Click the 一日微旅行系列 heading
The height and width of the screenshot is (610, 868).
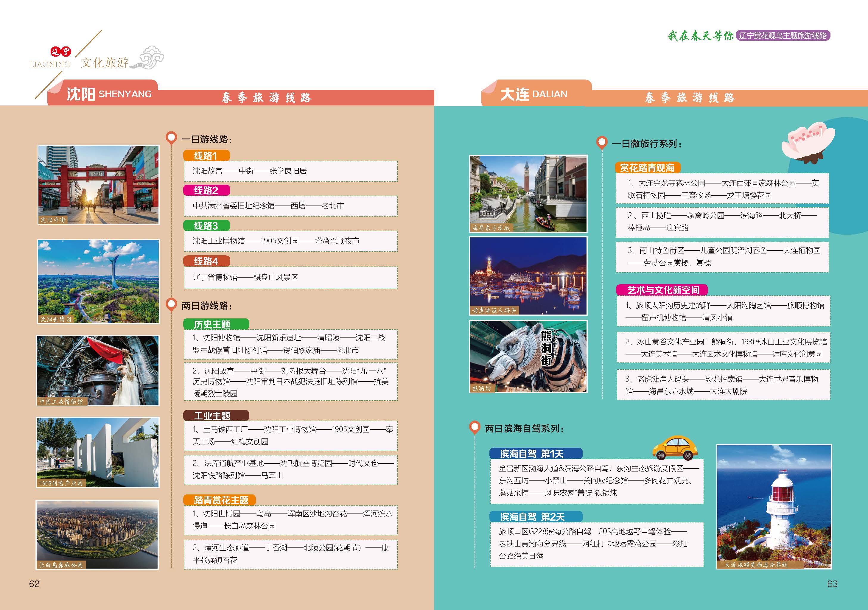pyautogui.click(x=647, y=144)
